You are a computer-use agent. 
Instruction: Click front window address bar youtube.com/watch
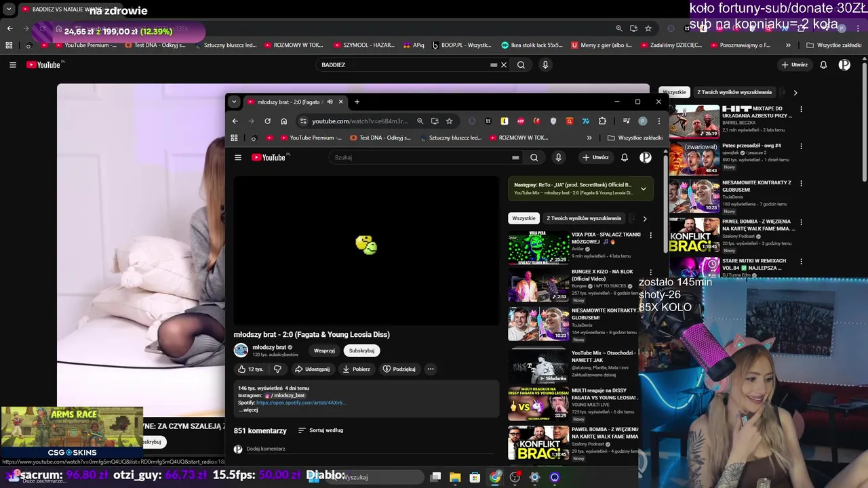point(361,121)
